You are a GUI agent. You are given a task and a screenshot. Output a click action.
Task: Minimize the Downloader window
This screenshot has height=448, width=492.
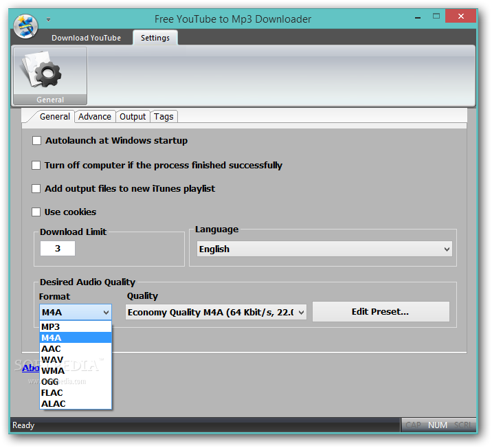point(418,18)
